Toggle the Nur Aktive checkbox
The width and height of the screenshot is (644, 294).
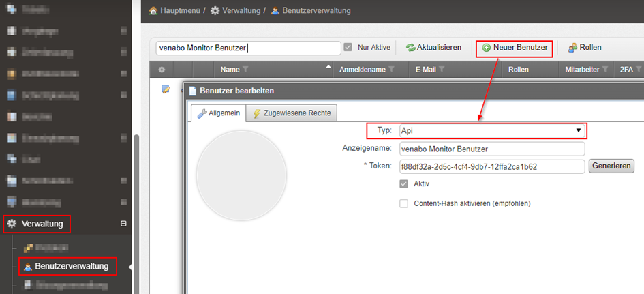[x=348, y=48]
